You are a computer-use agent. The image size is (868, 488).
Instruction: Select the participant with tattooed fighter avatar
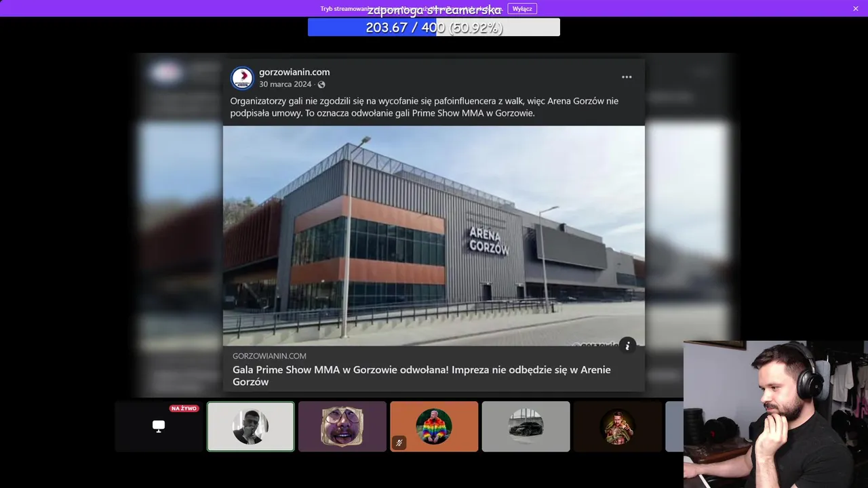pyautogui.click(x=617, y=426)
